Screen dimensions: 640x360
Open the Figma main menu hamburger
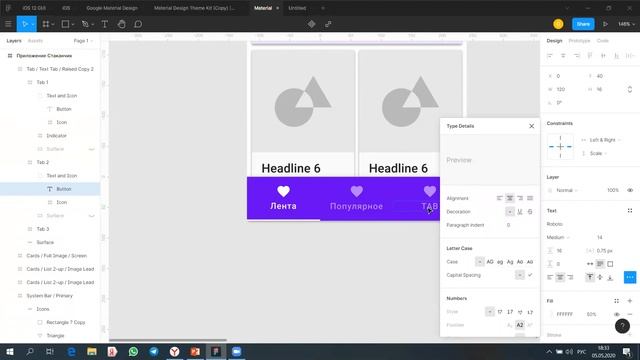[8, 24]
